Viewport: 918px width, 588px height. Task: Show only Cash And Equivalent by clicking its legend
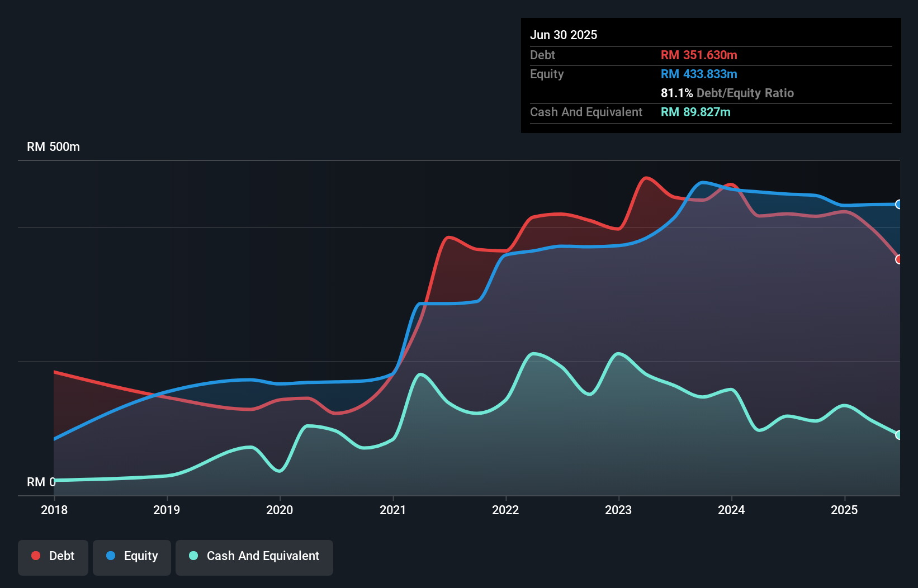[254, 556]
